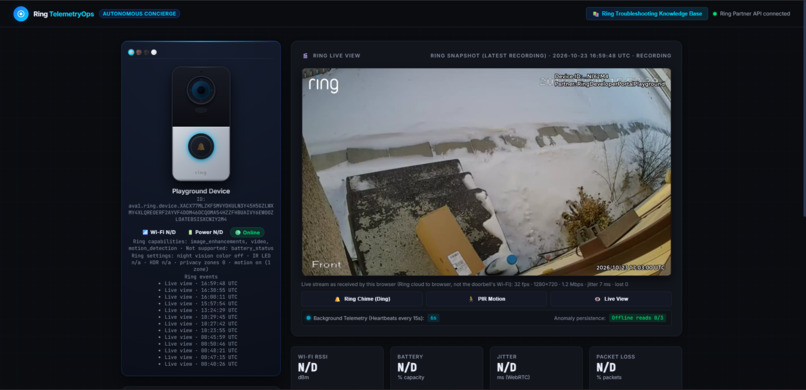Image resolution: width=806 pixels, height=390 pixels.
Task: Select the Live view 10:27:42 UTC event
Action: 201,324
